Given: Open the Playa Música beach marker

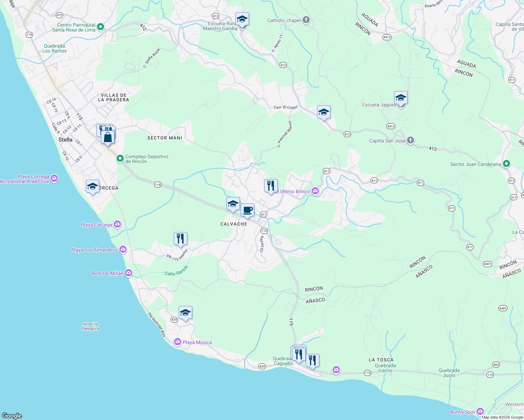Looking at the screenshot, I should pos(178,342).
